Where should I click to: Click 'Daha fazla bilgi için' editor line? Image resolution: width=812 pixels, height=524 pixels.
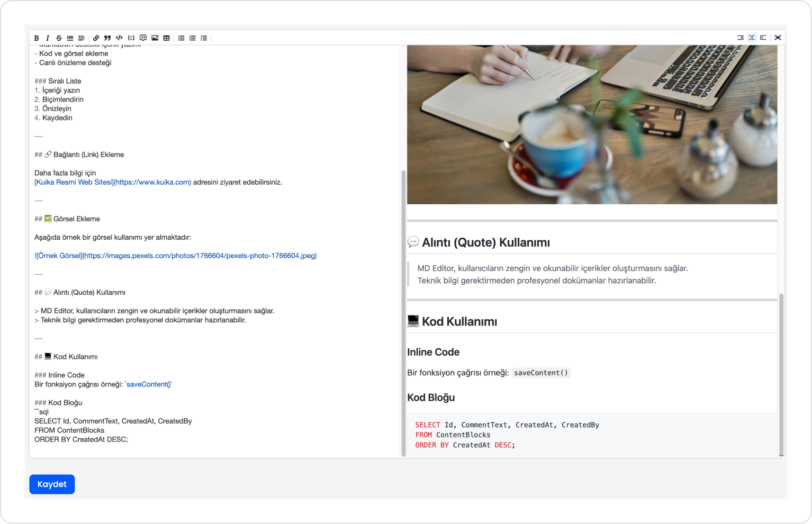pos(65,173)
